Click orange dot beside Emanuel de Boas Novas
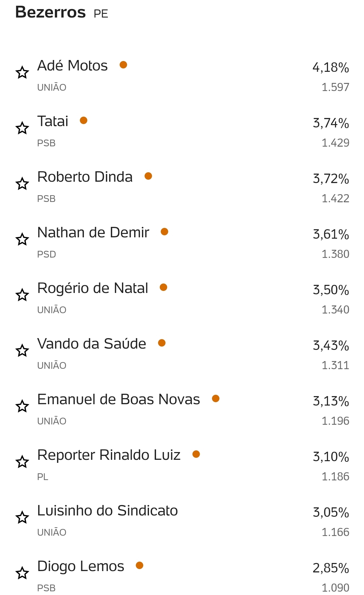Image resolution: width=364 pixels, height=595 pixels. [216, 398]
